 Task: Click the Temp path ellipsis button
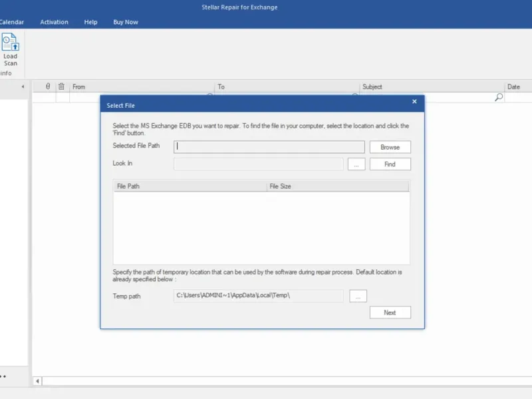point(358,296)
